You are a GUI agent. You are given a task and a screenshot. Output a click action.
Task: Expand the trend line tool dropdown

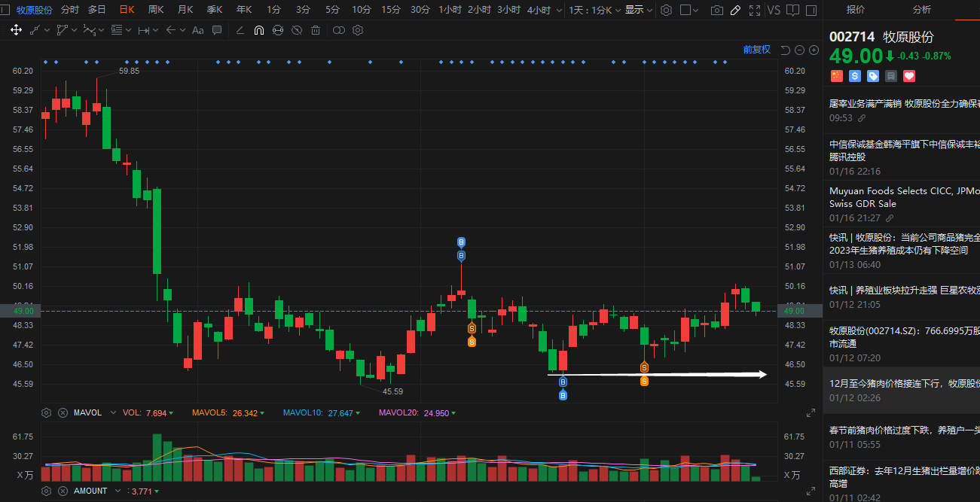47,30
